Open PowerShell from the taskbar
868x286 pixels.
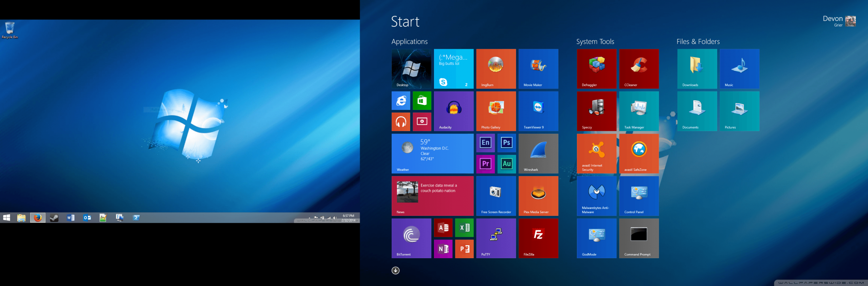coord(136,218)
